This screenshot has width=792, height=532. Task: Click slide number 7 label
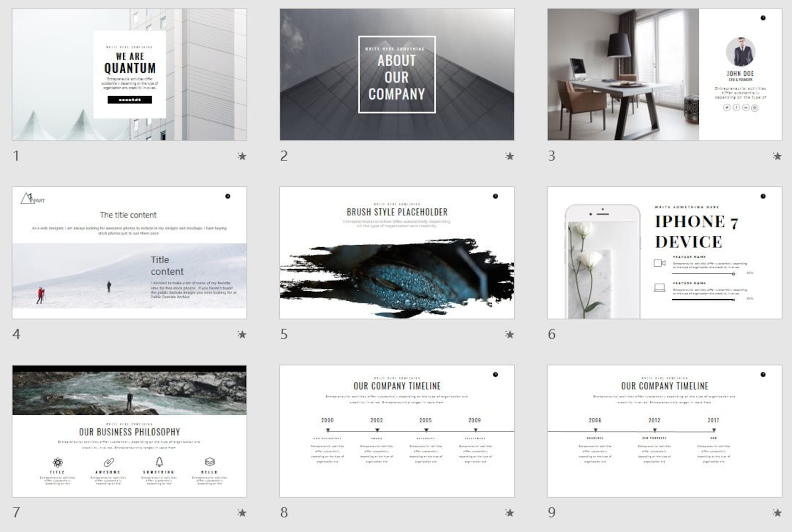pyautogui.click(x=16, y=513)
